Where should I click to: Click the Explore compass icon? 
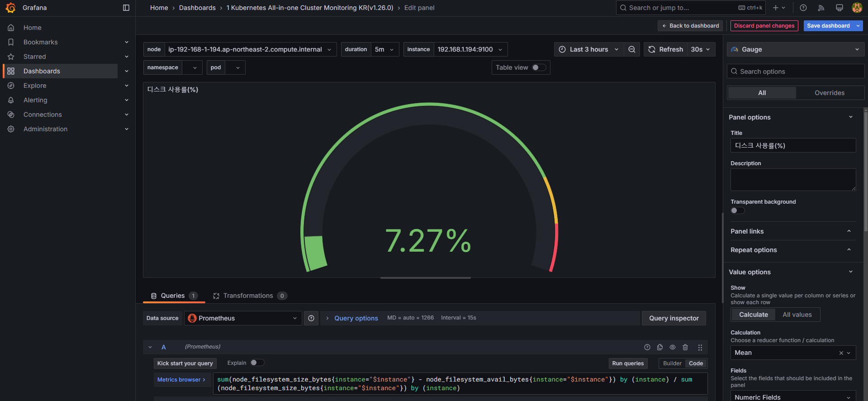pyautogui.click(x=11, y=86)
